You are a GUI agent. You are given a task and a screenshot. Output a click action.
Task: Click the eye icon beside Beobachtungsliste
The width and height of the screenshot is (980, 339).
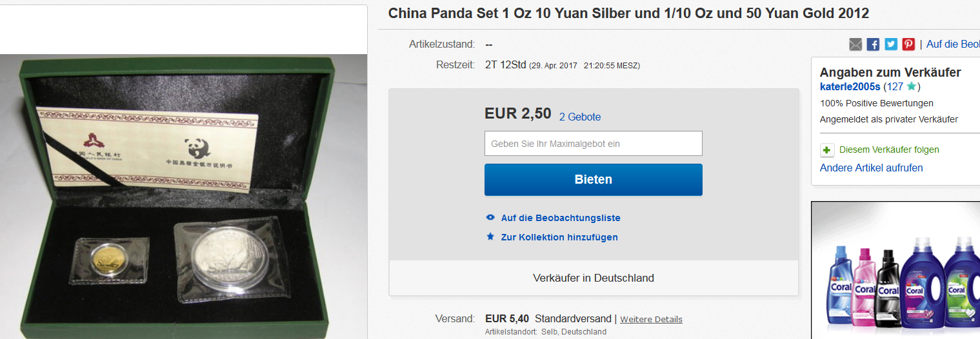tap(490, 218)
